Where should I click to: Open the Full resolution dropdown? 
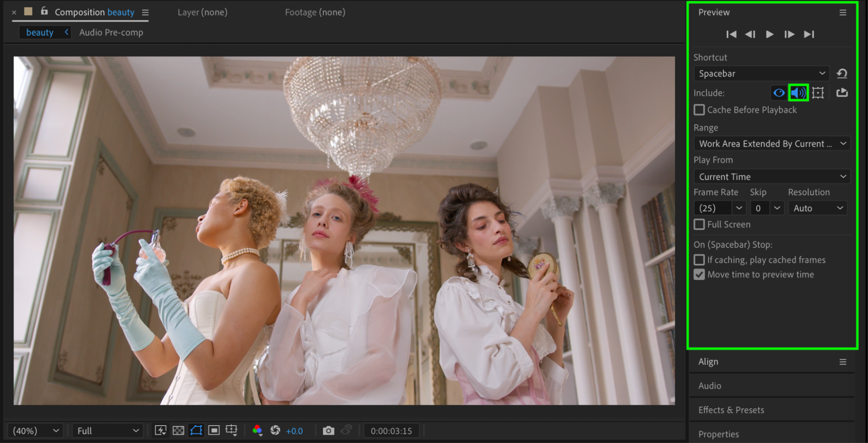coord(107,431)
